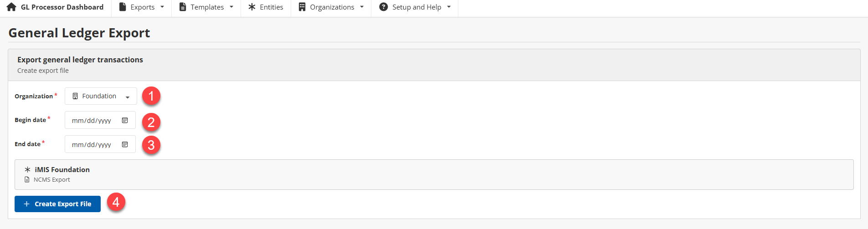Click the Organizations building icon
868x229 pixels.
tap(302, 7)
